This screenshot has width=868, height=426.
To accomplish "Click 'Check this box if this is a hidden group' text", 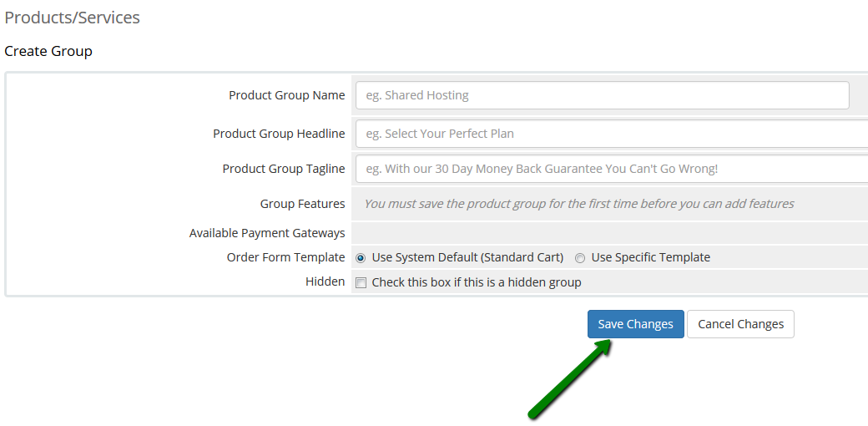I will [477, 282].
